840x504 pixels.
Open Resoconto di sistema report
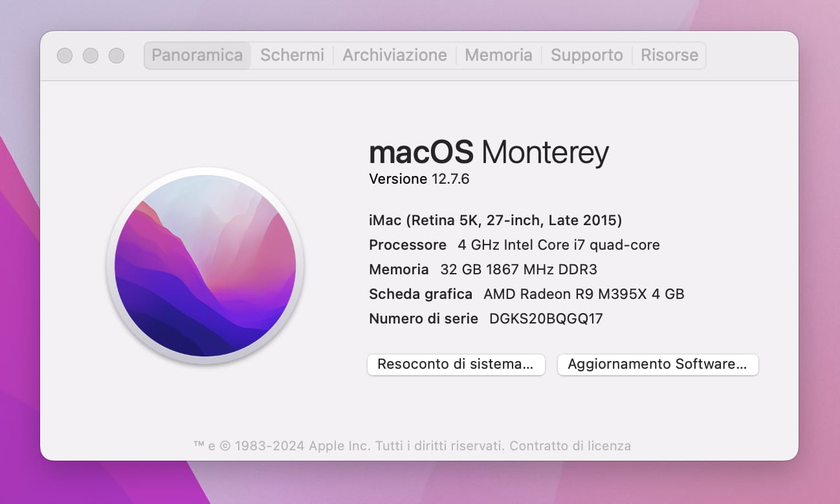[456, 364]
